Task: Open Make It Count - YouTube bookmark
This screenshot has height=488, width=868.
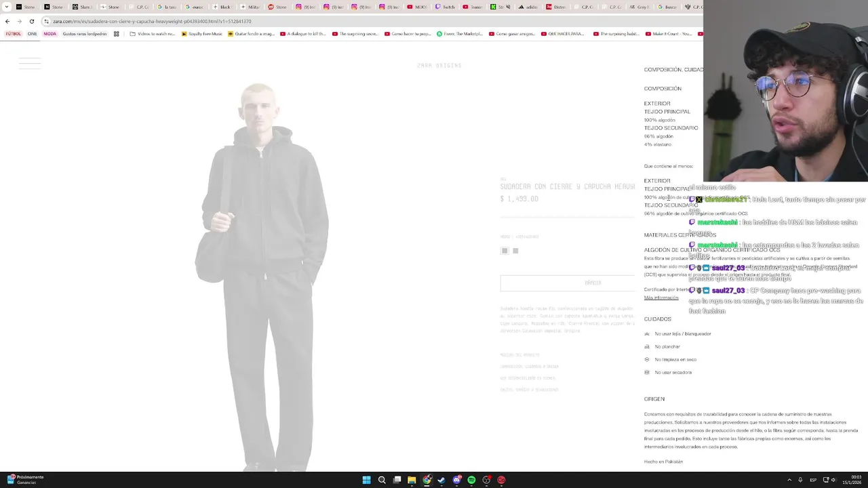Action: (x=669, y=34)
